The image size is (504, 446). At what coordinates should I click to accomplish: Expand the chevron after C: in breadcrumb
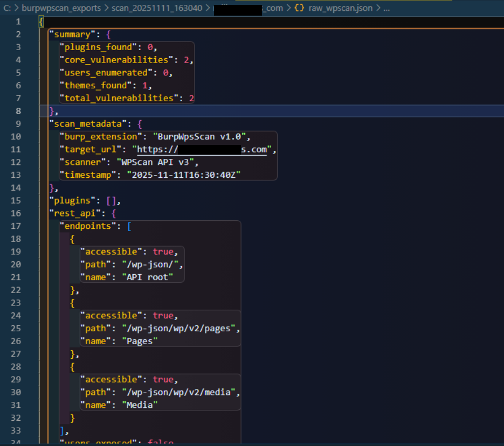pyautogui.click(x=16, y=8)
